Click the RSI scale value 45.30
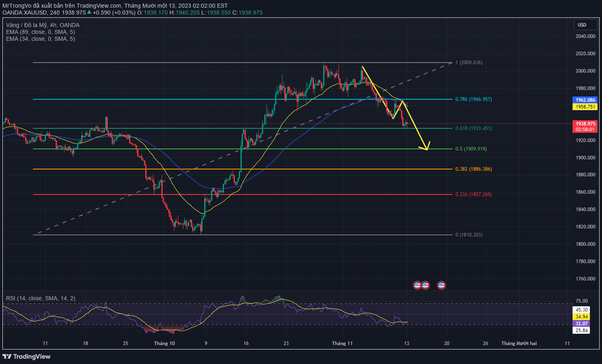 click(x=581, y=310)
